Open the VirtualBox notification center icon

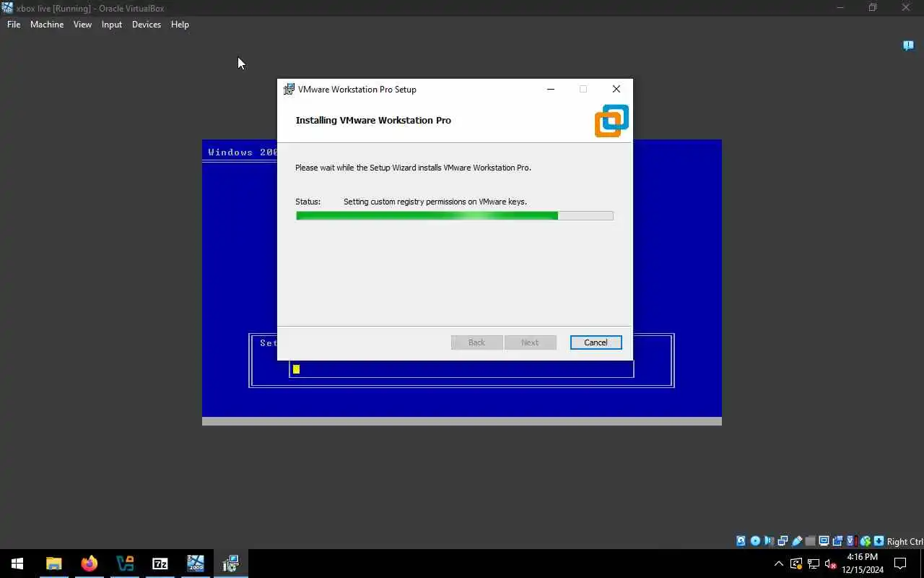(x=908, y=46)
